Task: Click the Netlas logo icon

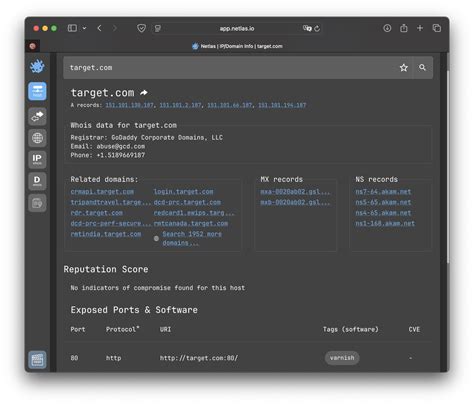Action: coord(37,66)
